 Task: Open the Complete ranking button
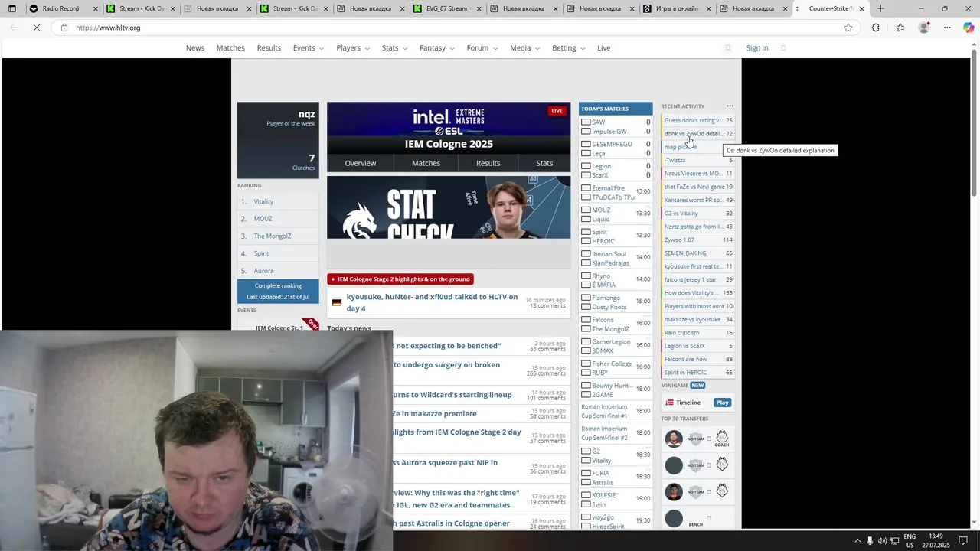pos(278,291)
